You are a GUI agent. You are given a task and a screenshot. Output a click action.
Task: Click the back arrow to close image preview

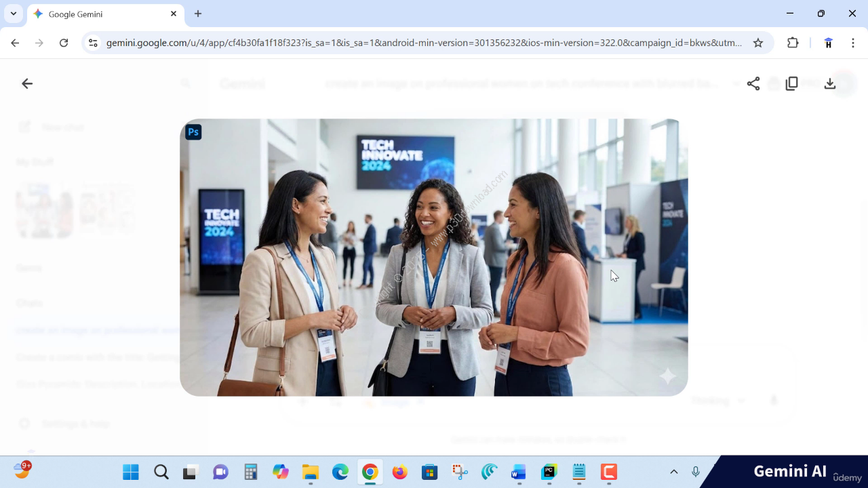coord(27,83)
